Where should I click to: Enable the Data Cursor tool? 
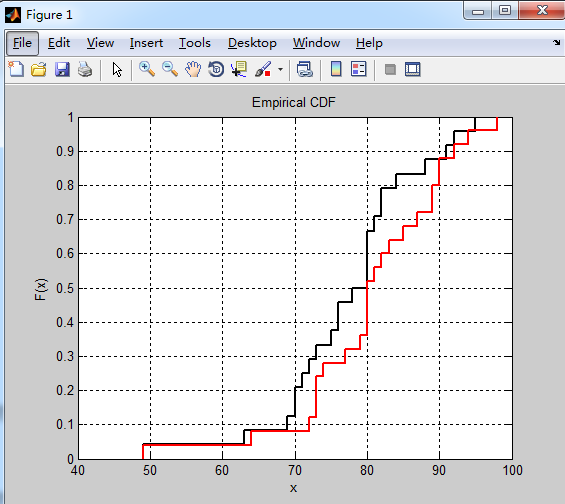(239, 69)
